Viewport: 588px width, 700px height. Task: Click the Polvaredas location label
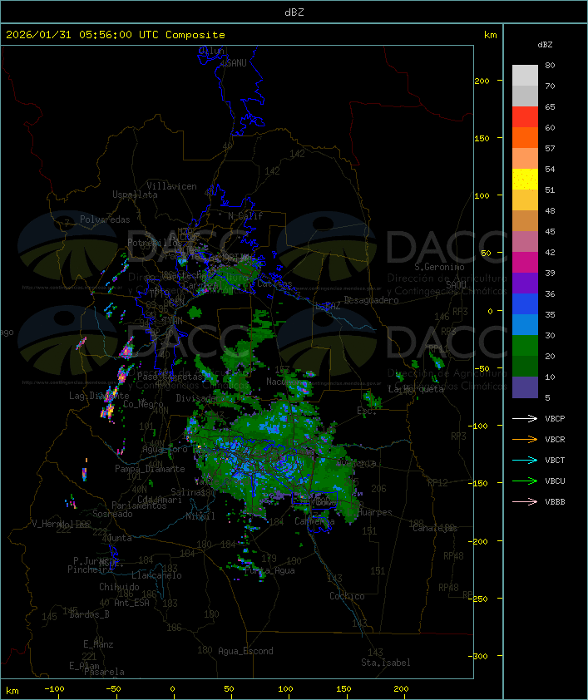(x=105, y=219)
